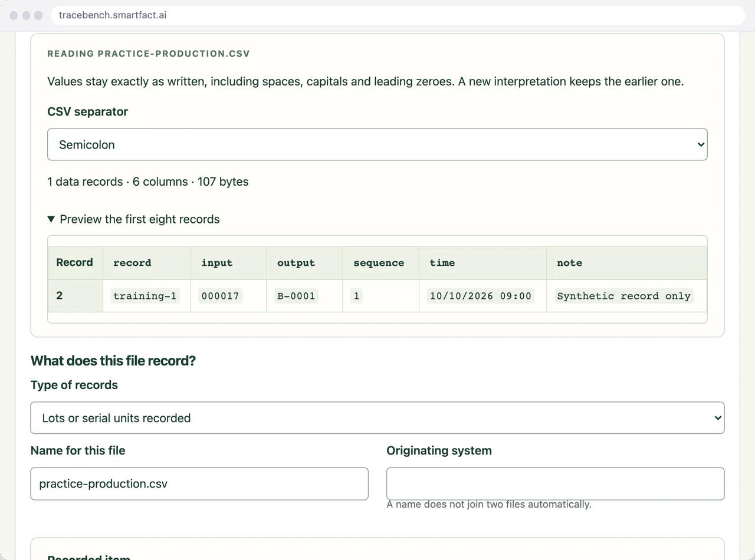Viewport: 755px width, 560px height.
Task: Collapse the Preview the first eight records section
Action: pos(133,219)
